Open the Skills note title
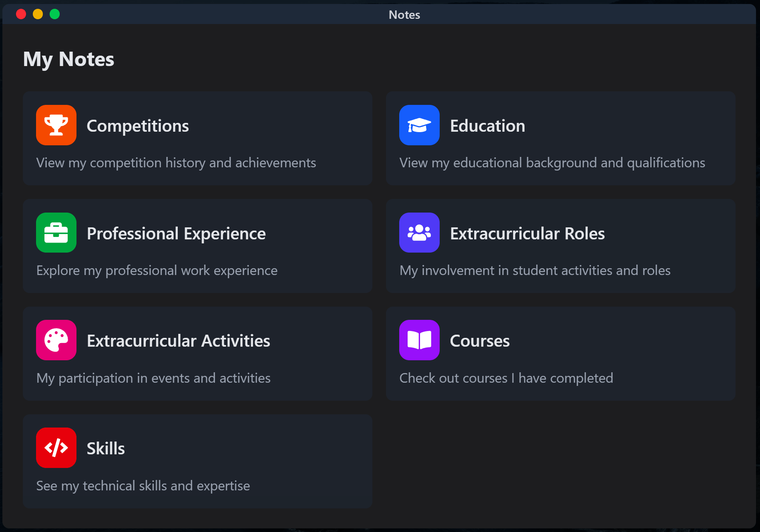Screen dimensions: 760x532 point(106,448)
